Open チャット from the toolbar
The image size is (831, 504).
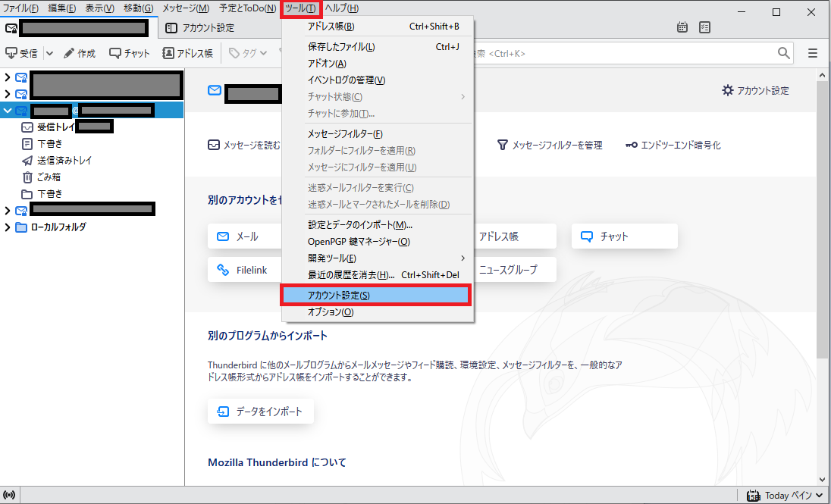(130, 53)
